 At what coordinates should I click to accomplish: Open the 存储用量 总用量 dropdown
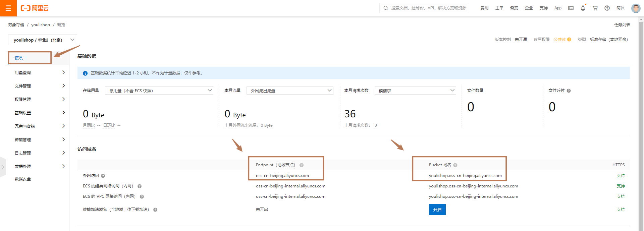[159, 91]
